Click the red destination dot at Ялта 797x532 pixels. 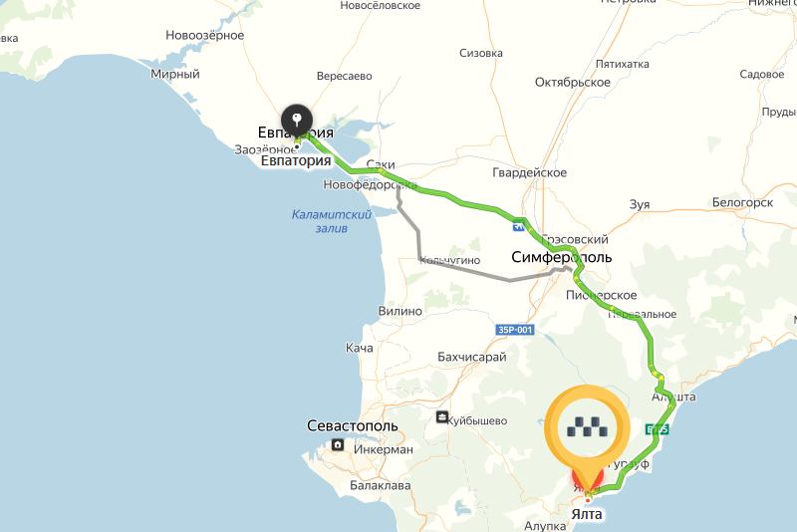pyautogui.click(x=588, y=501)
